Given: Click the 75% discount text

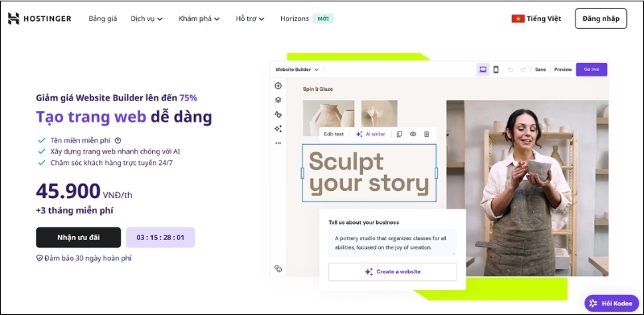Looking at the screenshot, I should click(x=188, y=97).
